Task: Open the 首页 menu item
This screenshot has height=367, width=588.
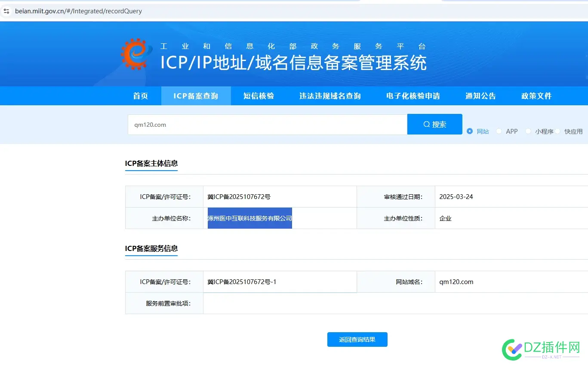Action: (140, 96)
